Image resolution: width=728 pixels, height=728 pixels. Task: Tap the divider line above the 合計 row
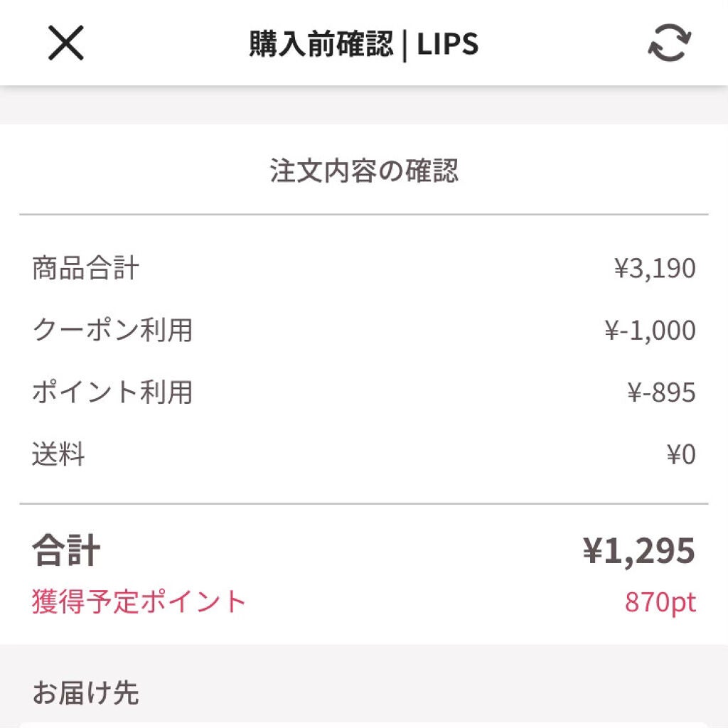[364, 504]
